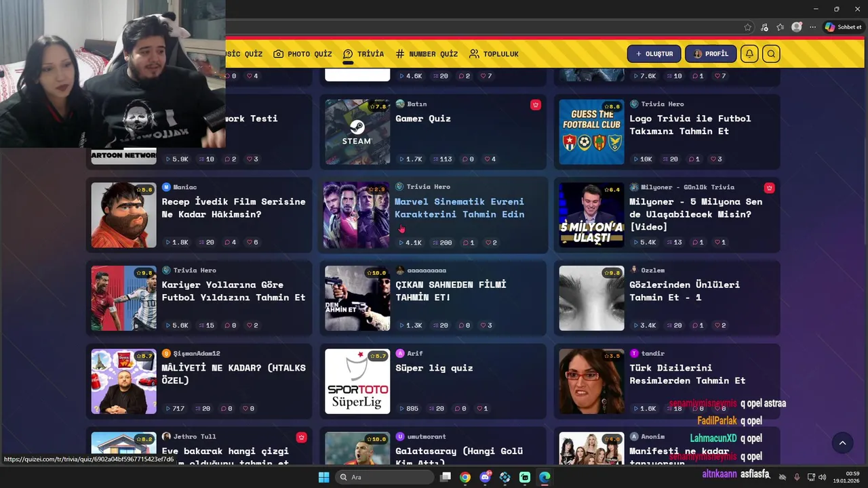
Task: Switch to TRIVIA tab
Action: point(363,54)
